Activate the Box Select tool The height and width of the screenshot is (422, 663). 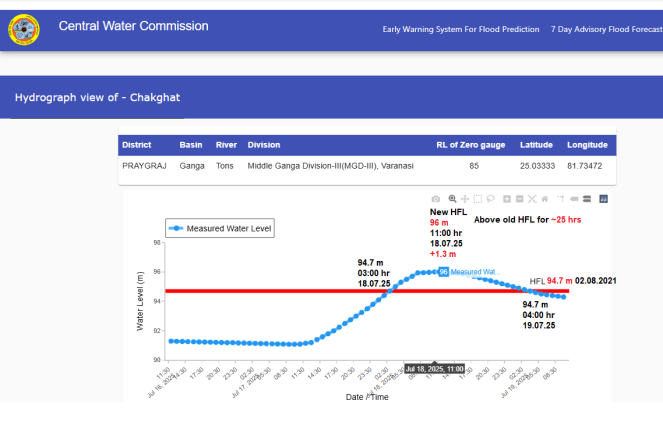coord(477,199)
